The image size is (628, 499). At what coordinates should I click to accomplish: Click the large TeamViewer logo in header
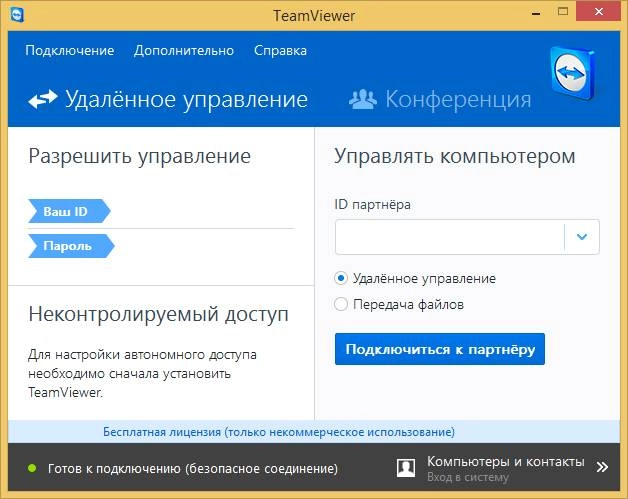pos(573,73)
